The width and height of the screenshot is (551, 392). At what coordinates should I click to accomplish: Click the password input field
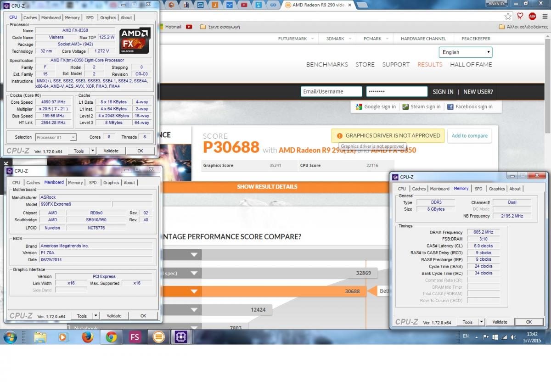pos(397,91)
